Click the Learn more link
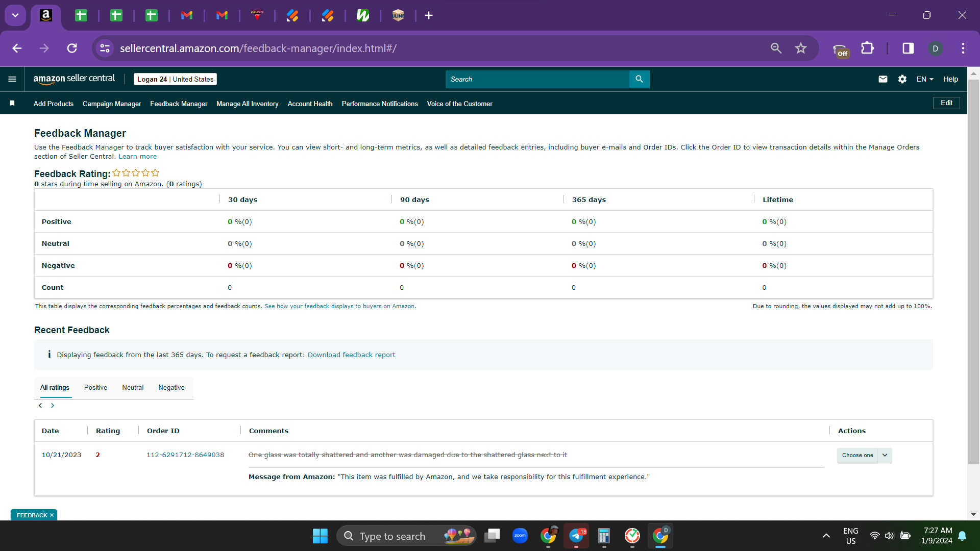This screenshot has height=551, width=980. [x=138, y=157]
